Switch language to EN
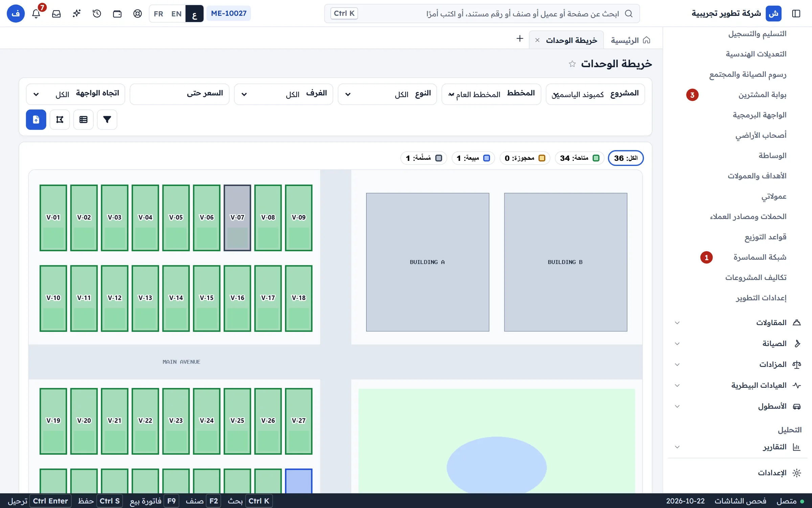 coord(176,14)
